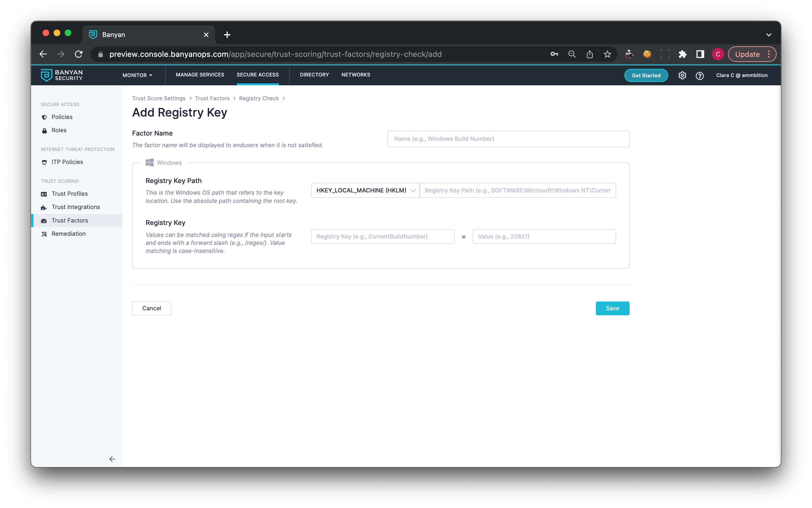Focus the Factor Name input field
Screen dimensions: 812x508
point(508,139)
